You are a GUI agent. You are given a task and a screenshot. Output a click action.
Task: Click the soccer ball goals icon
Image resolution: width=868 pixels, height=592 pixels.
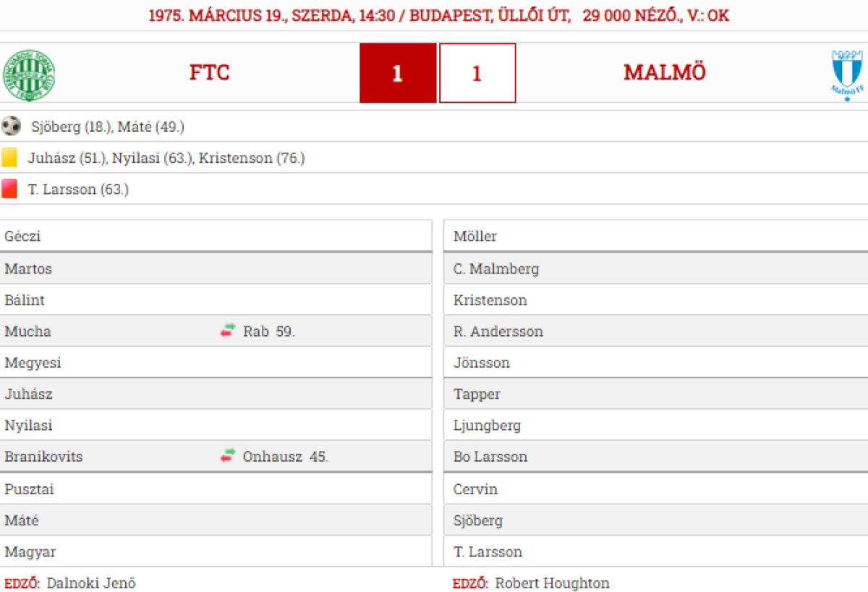(11, 127)
